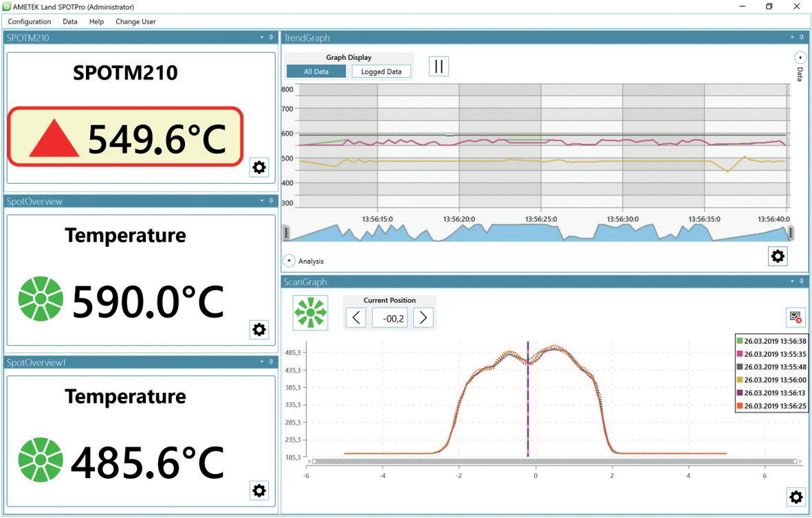The image size is (812, 518).
Task: Click right handle of trend range slider
Action: click(x=790, y=233)
